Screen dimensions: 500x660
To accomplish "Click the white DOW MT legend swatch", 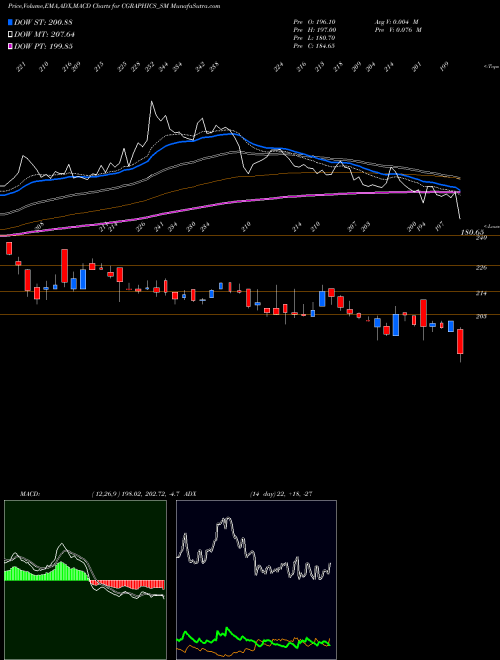I will (10, 34).
